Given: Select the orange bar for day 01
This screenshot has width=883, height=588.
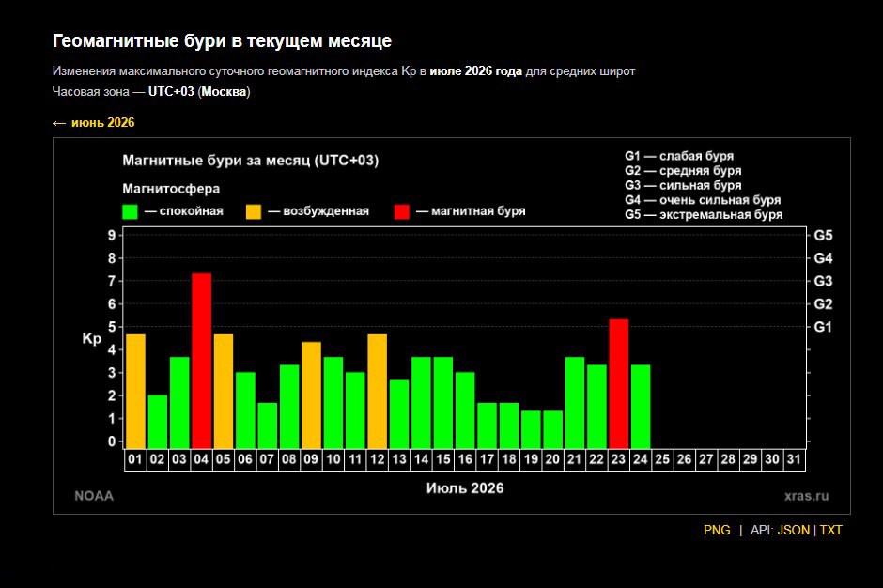Looking at the screenshot, I should coord(135,392).
